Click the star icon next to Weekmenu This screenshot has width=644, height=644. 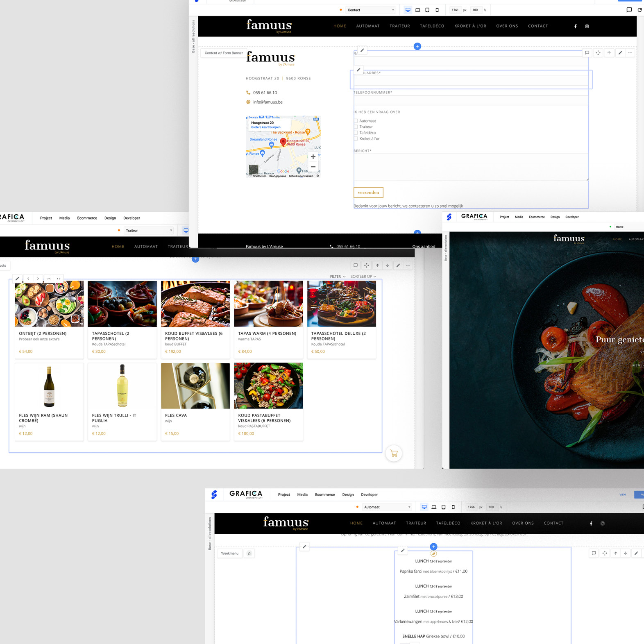(x=249, y=553)
